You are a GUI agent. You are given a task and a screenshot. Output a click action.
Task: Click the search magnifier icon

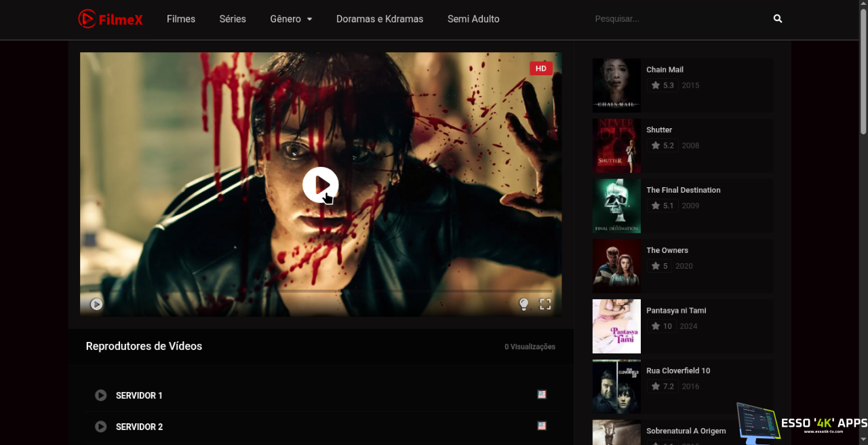tap(778, 19)
